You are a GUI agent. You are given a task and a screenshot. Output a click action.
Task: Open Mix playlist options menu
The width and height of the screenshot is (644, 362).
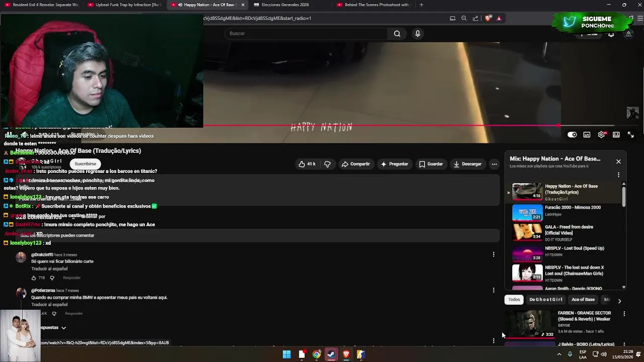(618, 175)
